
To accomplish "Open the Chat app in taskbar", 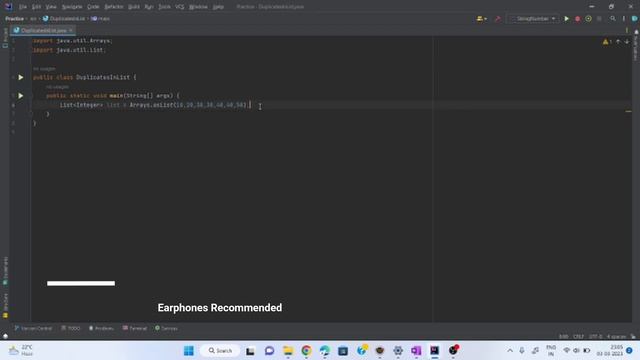I will 269,351.
